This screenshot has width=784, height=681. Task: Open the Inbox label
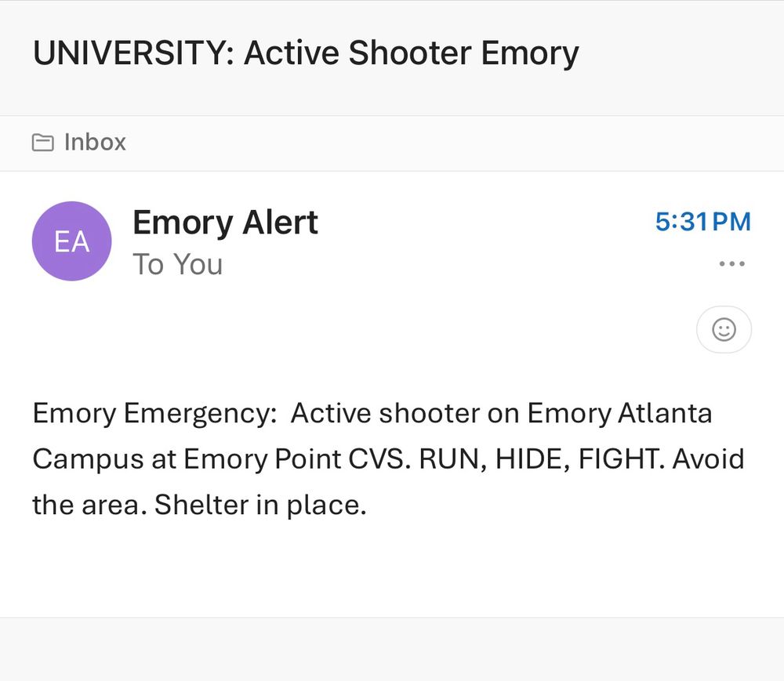click(94, 142)
